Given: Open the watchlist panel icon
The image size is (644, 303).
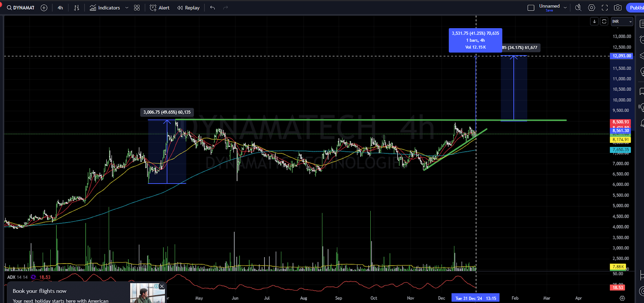Looking at the screenshot, I should pos(641,24).
